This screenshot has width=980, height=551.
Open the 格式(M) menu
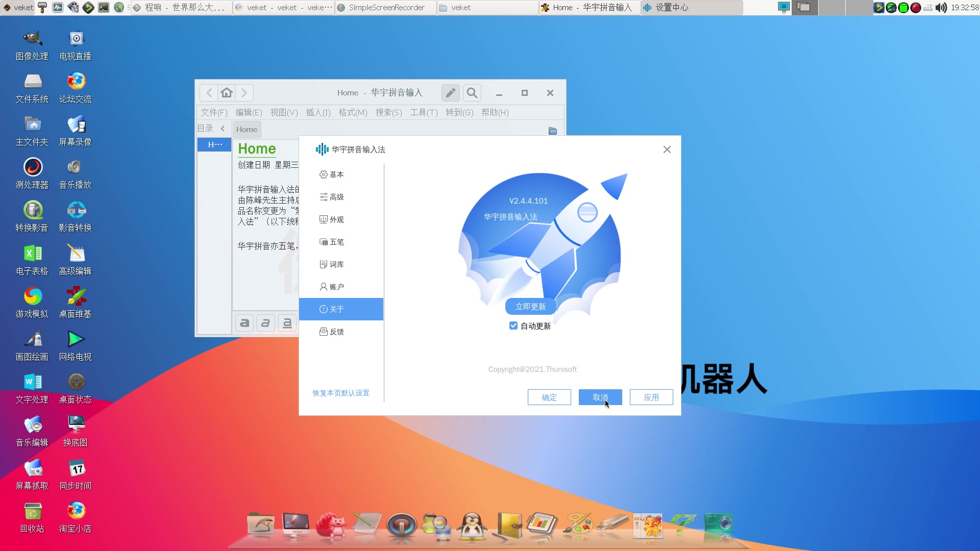click(x=353, y=112)
